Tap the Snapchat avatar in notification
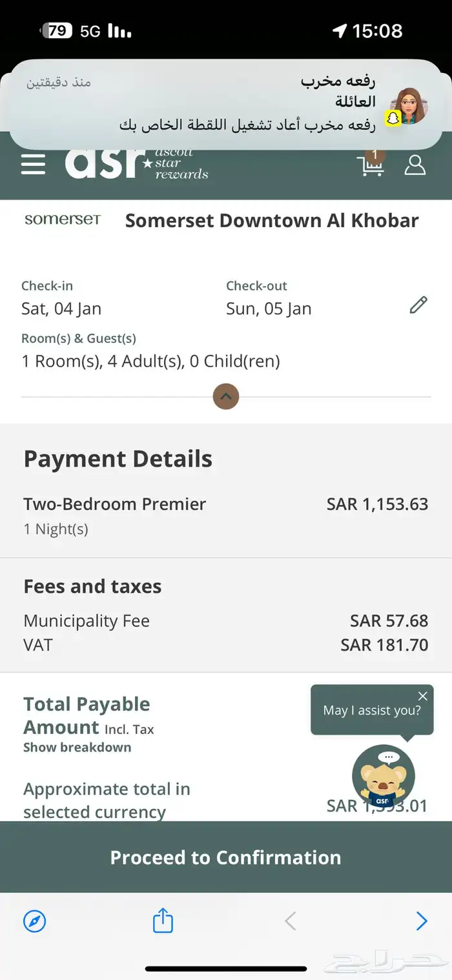The width and height of the screenshot is (452, 980). pos(409,106)
